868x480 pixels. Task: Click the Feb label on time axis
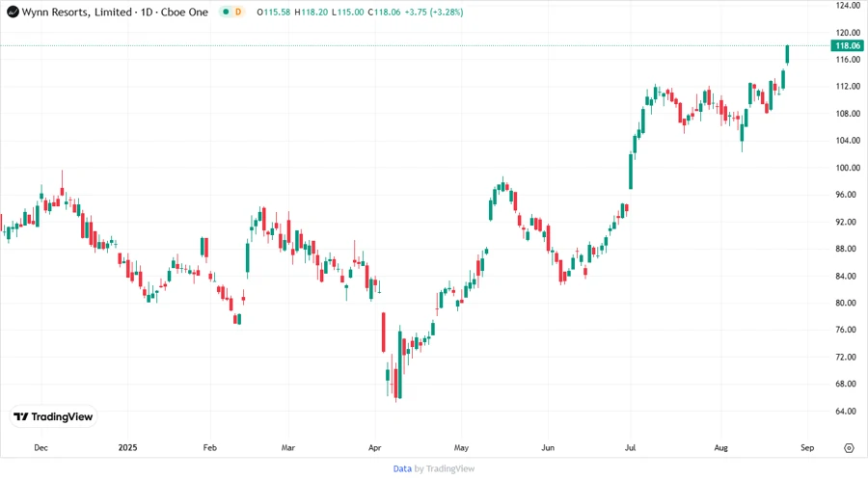click(x=210, y=447)
